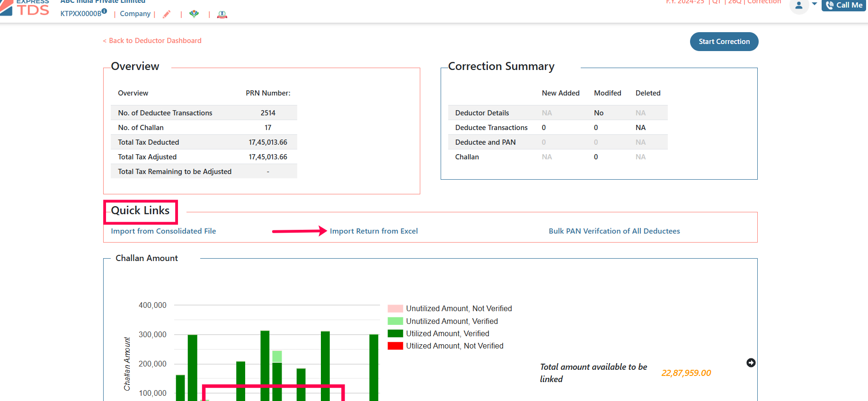Click the Deleted column header
The height and width of the screenshot is (401, 868).
point(647,93)
